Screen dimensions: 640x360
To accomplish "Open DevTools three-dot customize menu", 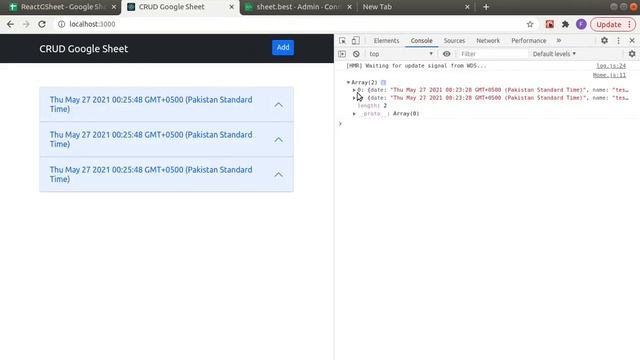I will [x=618, y=40].
